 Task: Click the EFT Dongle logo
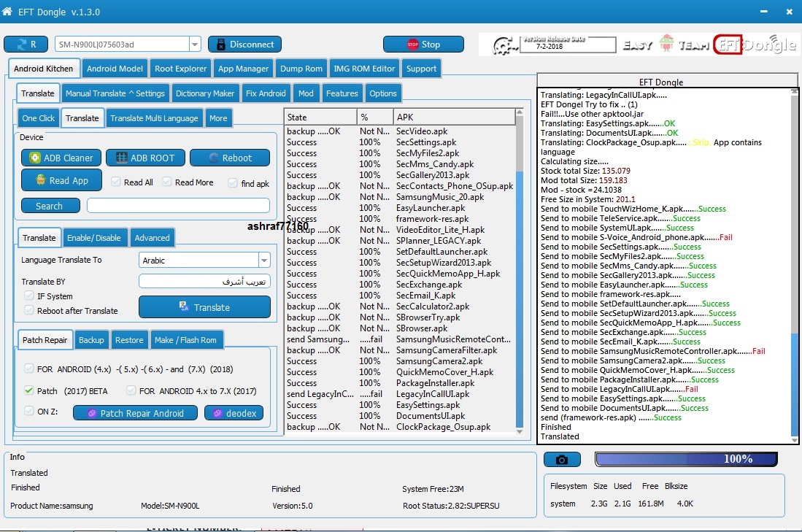pos(755,45)
